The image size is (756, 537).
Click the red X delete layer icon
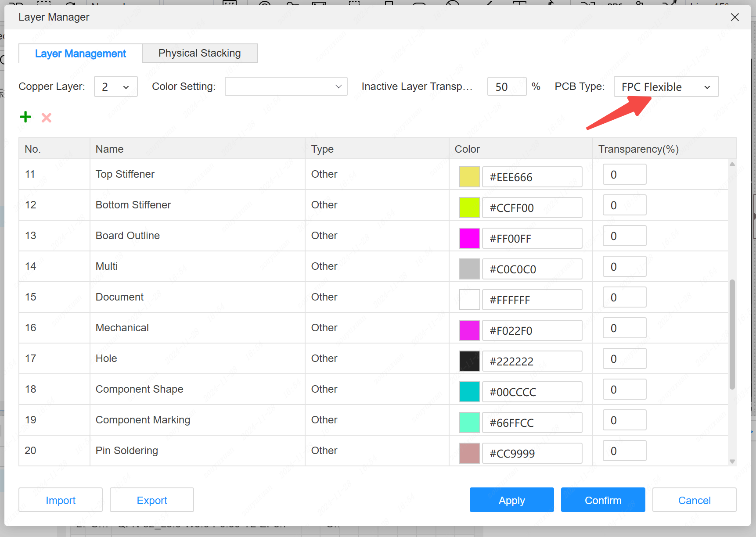point(47,118)
